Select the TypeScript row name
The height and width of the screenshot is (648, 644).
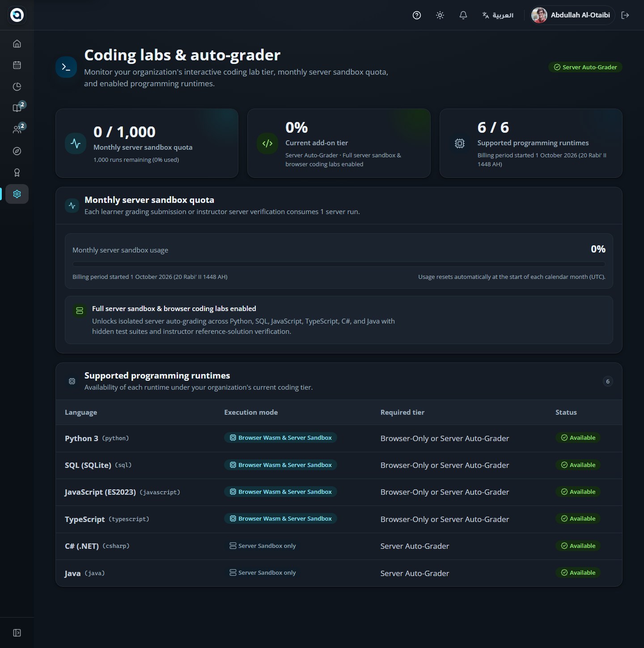[x=85, y=519]
